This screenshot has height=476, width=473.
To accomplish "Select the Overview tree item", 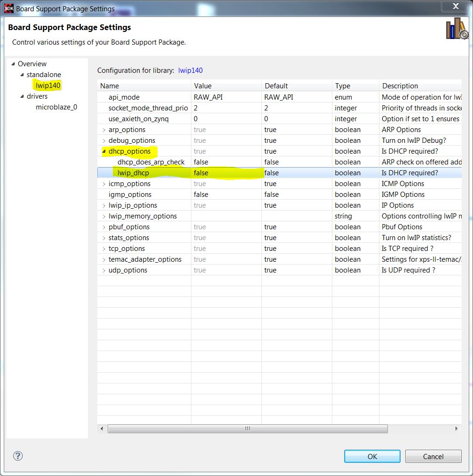I will 32,64.
